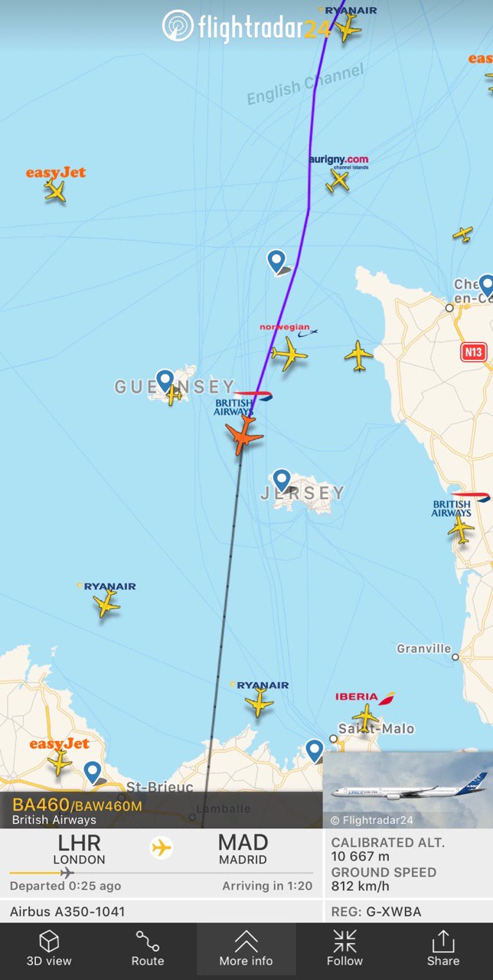Tap the Iberia plane near Saint-Malo
This screenshot has height=980, width=493.
(x=366, y=717)
